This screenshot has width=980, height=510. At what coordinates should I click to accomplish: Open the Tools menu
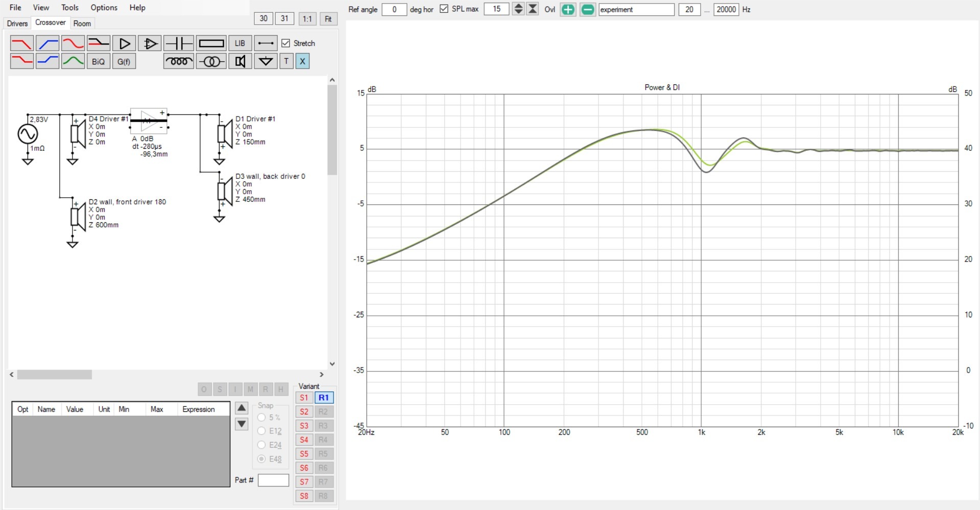coord(70,8)
